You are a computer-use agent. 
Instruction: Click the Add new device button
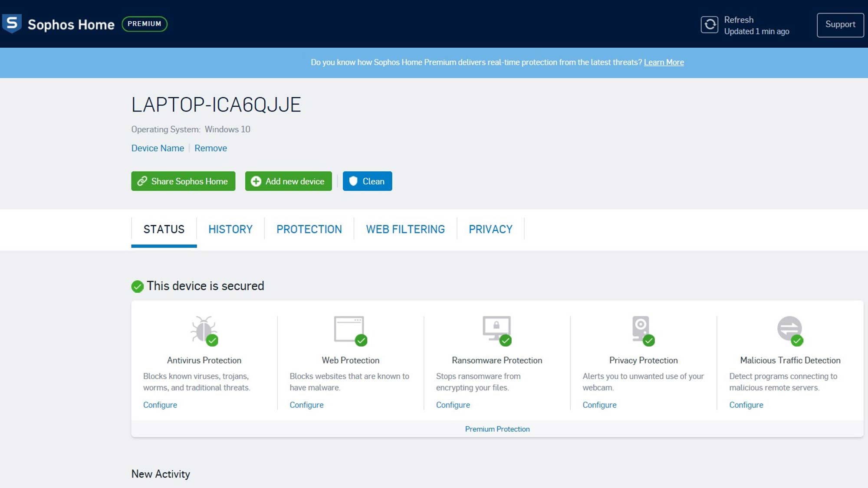pos(288,181)
